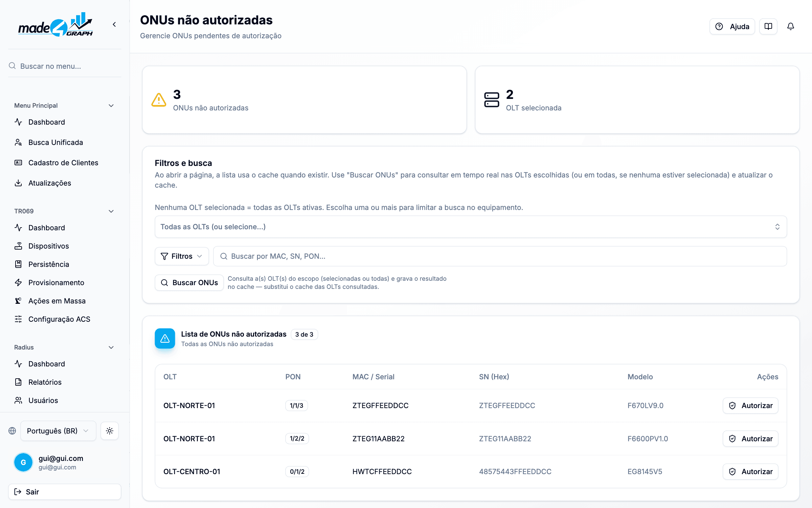The image size is (812, 508).
Task: Focus the Buscar por MAC, SN, PON field
Action: tap(500, 256)
